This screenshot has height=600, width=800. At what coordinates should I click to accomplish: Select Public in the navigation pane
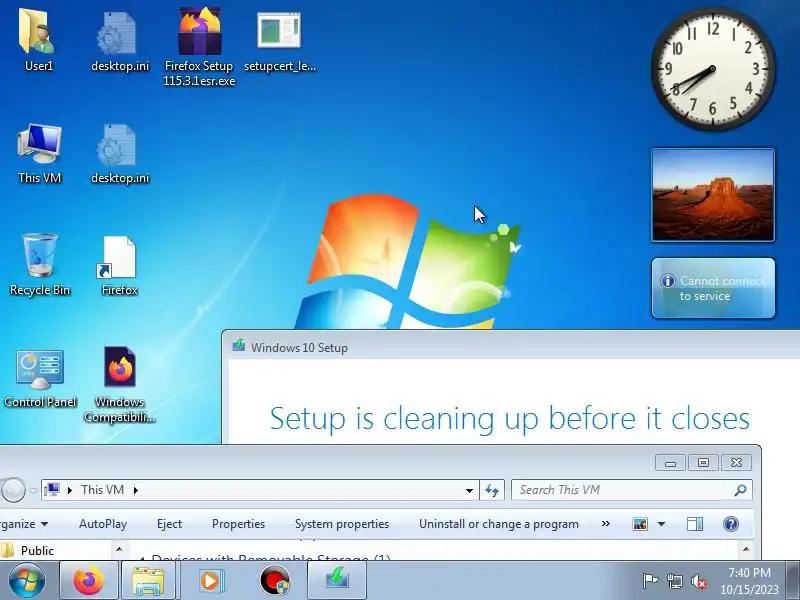pos(37,551)
